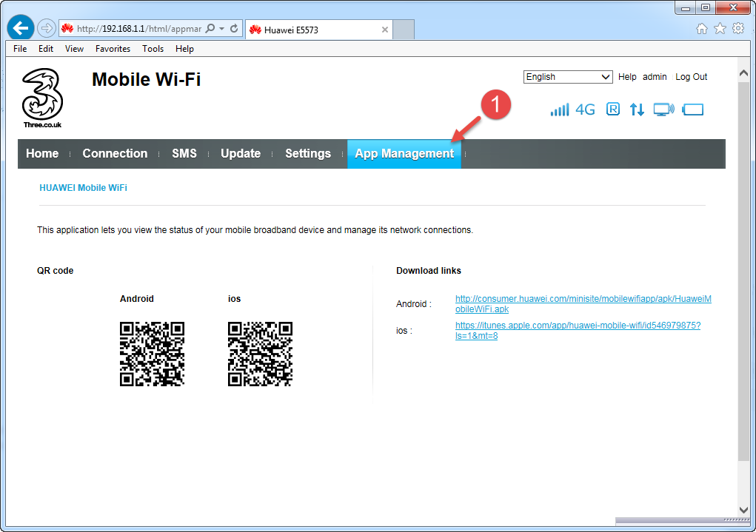The width and height of the screenshot is (756, 532).
Task: Click the vertical scrollbar thumb
Action: (743, 271)
